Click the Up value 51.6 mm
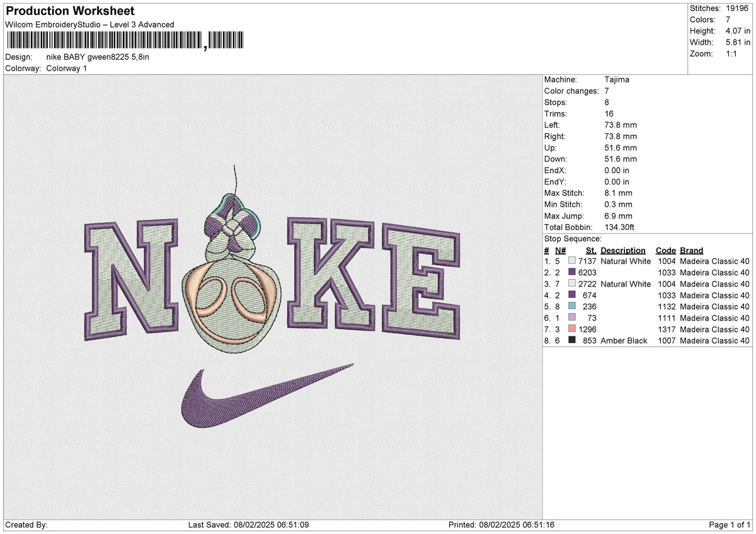Screen dimensions: 756x534 (x=621, y=147)
